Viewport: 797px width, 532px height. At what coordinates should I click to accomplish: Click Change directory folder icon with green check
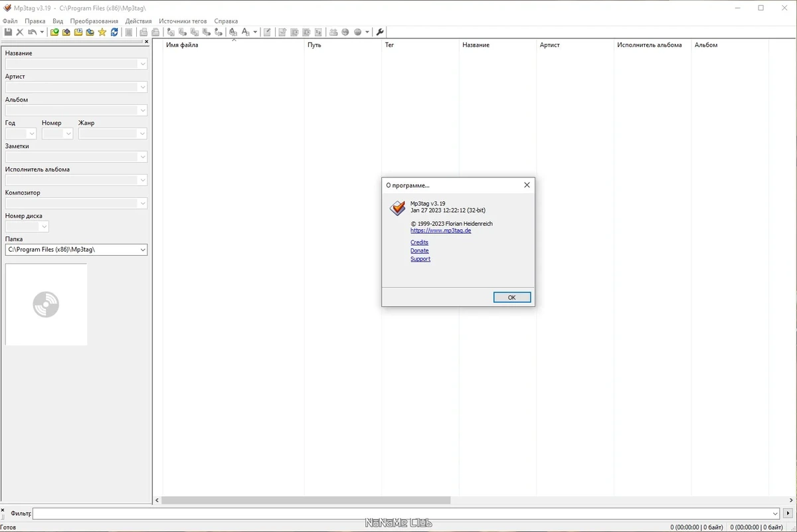point(54,32)
